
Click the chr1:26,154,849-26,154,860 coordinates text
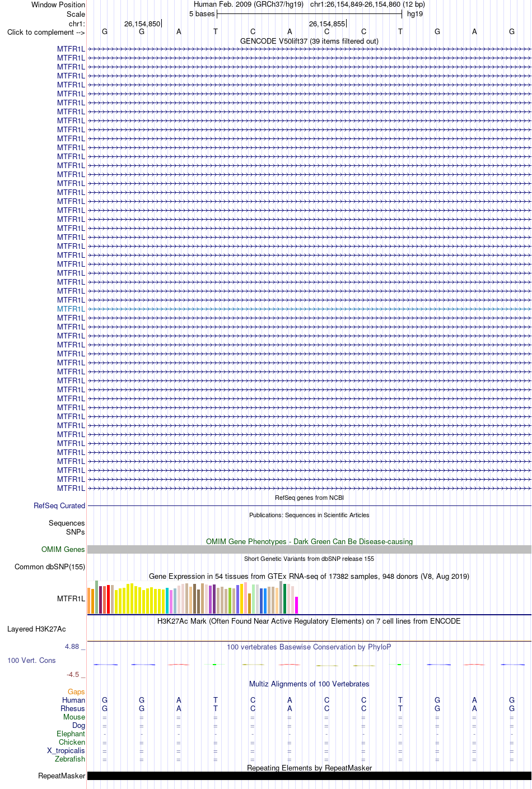(x=367, y=4)
